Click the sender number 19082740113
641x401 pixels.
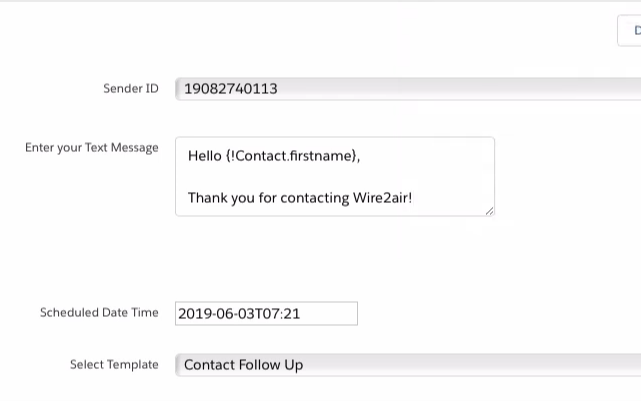coord(231,89)
